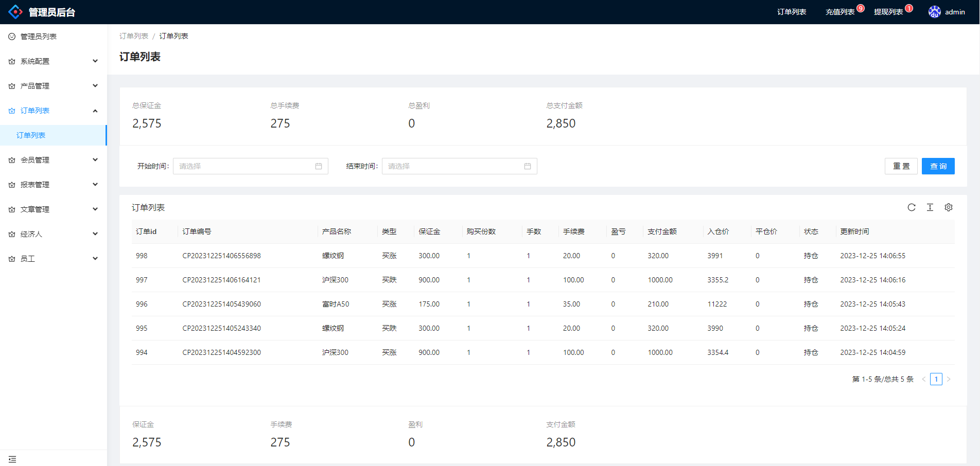980x466 pixels.
Task: Click the 管理员列表 sidebar icon
Action: [11, 36]
